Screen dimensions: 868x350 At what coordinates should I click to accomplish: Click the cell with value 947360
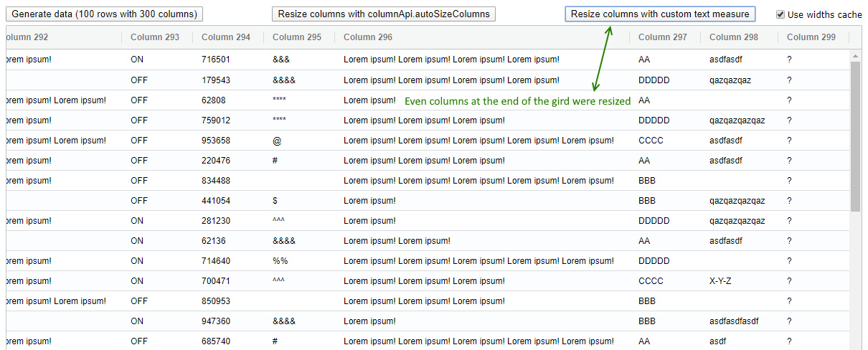(x=216, y=321)
